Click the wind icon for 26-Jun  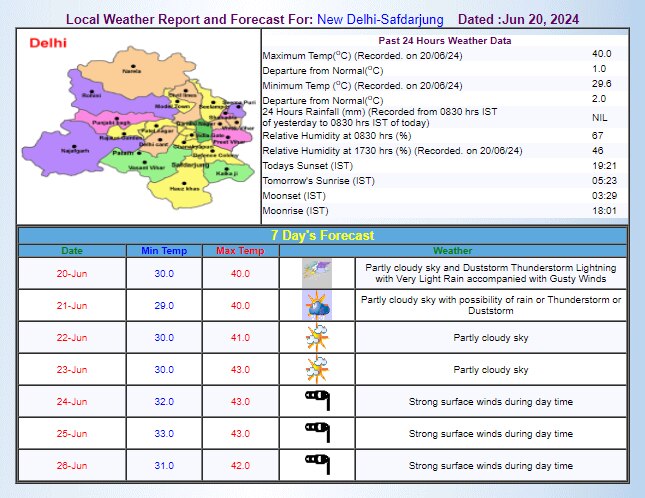(x=316, y=465)
